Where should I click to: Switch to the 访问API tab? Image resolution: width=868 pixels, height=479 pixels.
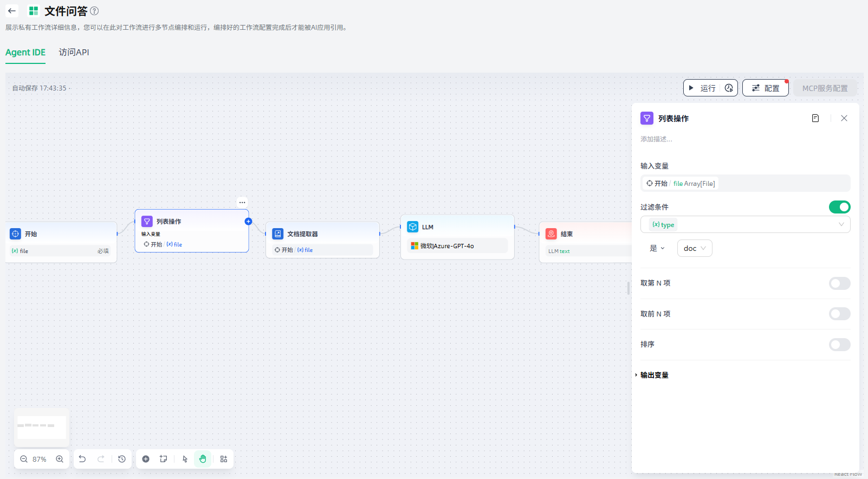[x=74, y=53]
